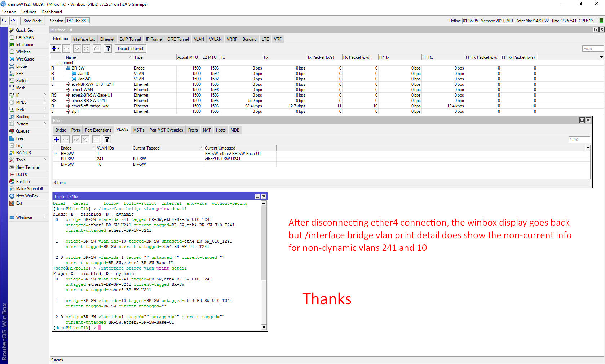The height and width of the screenshot is (364, 605).
Task: Expand IPv6 submenu in sidebar
Action: 45,110
